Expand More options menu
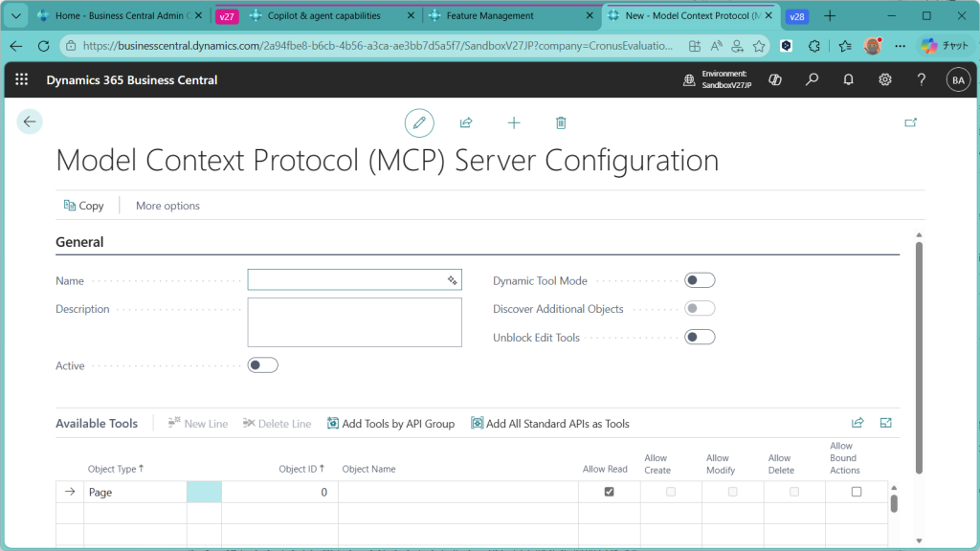 click(x=167, y=206)
